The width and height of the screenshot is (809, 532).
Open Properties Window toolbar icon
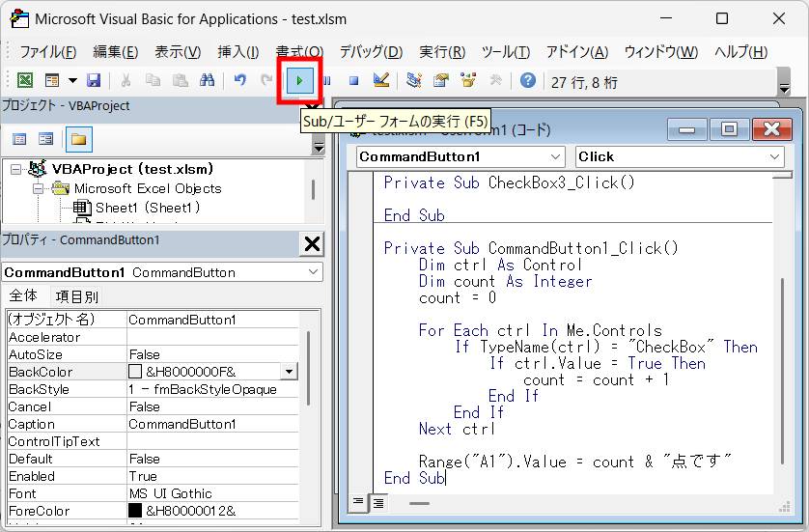pyautogui.click(x=441, y=80)
